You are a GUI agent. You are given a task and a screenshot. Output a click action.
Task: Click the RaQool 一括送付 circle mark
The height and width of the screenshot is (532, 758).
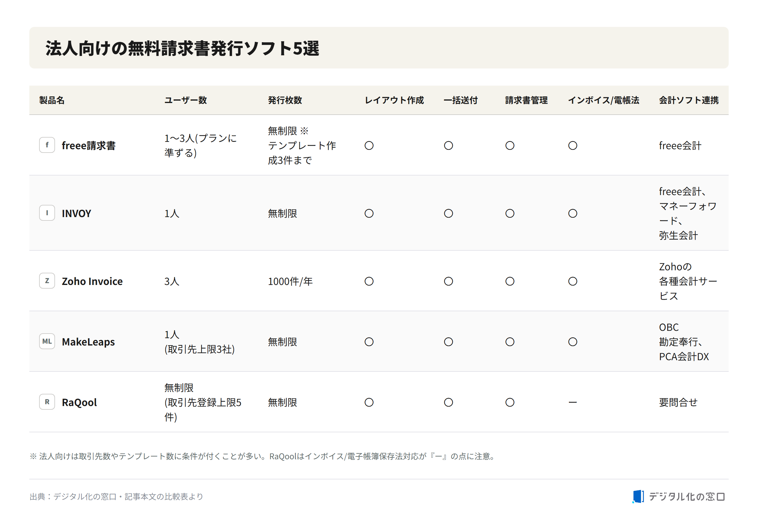448,403
